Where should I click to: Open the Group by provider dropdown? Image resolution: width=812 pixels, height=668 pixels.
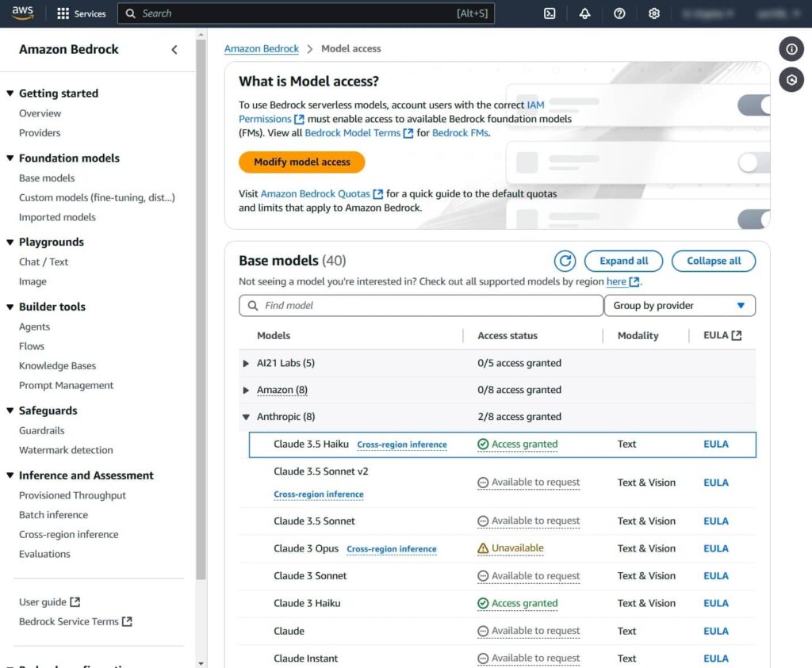pos(679,305)
